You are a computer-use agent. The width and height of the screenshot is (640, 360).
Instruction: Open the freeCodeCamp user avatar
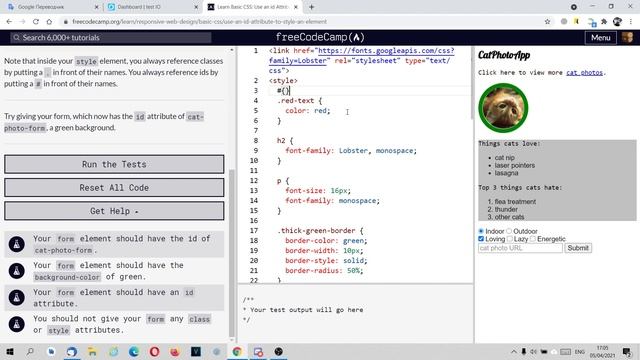tap(627, 38)
